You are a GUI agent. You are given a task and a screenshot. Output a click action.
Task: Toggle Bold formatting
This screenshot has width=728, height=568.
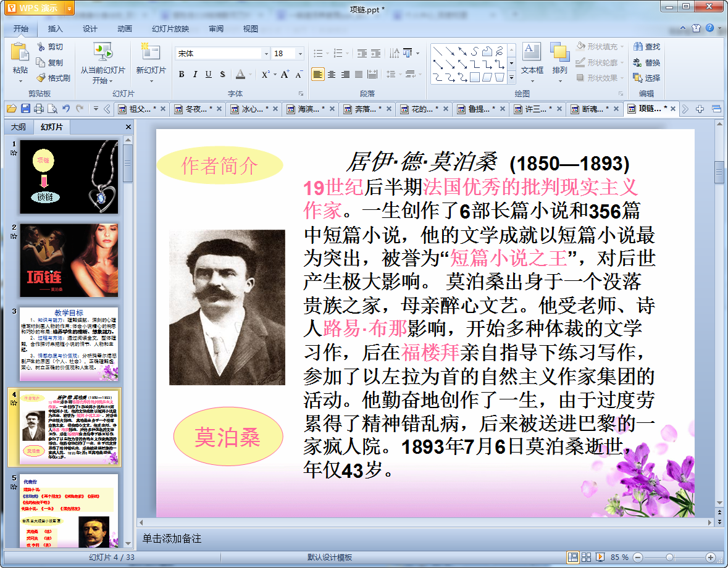182,75
